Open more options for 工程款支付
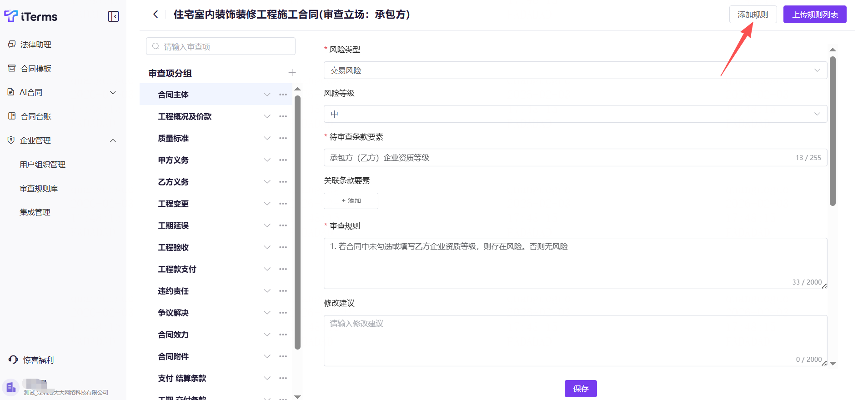The height and width of the screenshot is (400, 868). click(283, 269)
